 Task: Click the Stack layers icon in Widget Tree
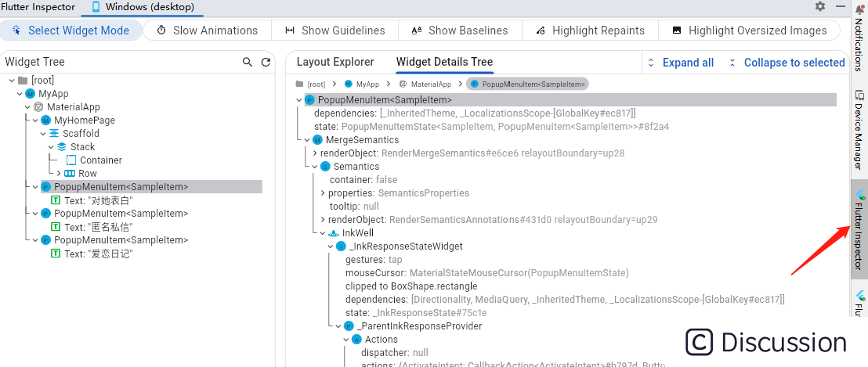(62, 146)
